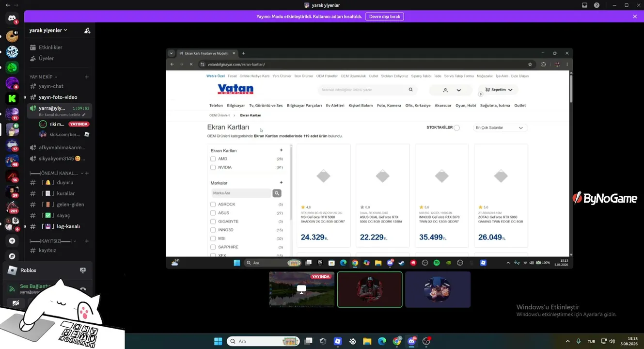
Task: Open the En Çok Satanlar sort dropdown
Action: 500,128
